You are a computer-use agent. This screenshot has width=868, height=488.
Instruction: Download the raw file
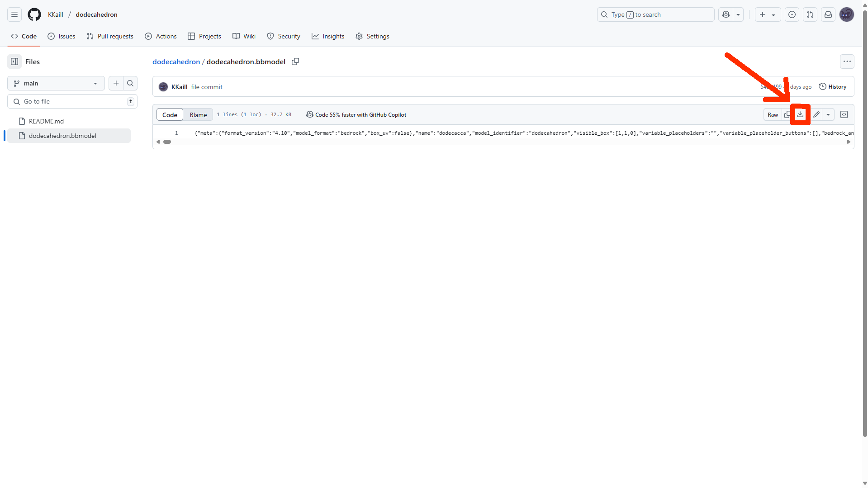(800, 114)
